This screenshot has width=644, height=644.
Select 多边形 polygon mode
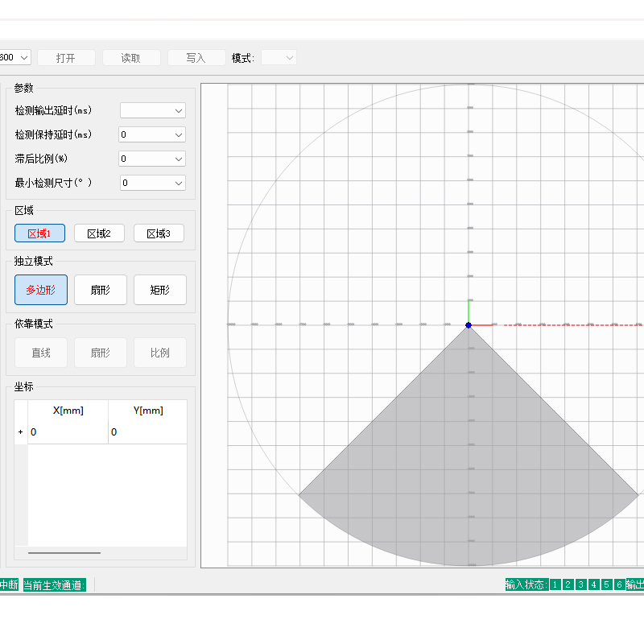tap(41, 290)
